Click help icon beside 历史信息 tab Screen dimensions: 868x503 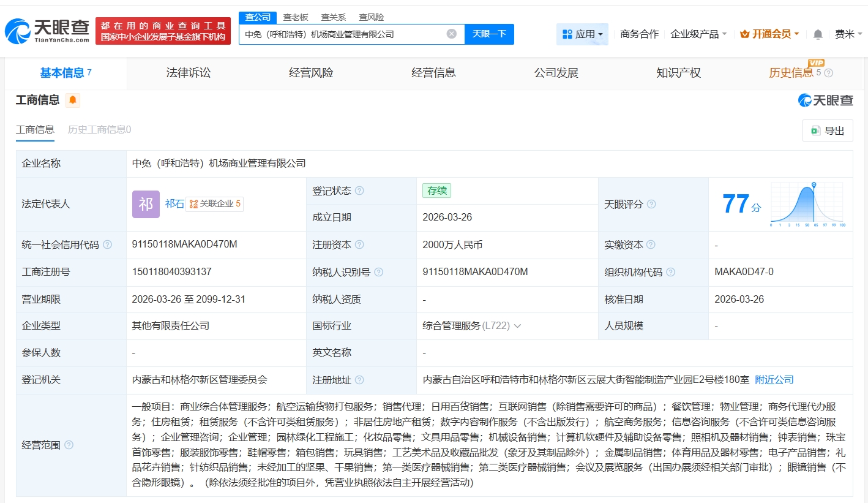point(829,73)
